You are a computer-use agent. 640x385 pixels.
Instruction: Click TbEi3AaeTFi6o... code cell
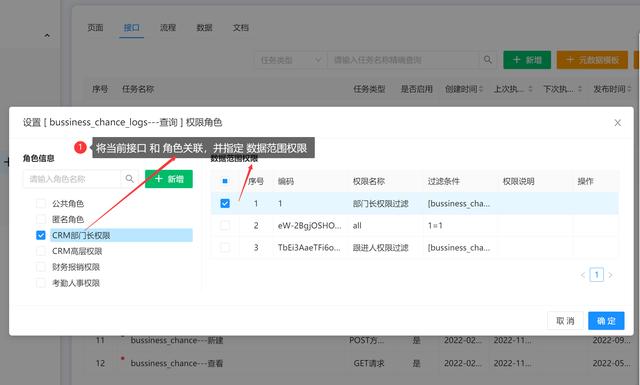309,247
